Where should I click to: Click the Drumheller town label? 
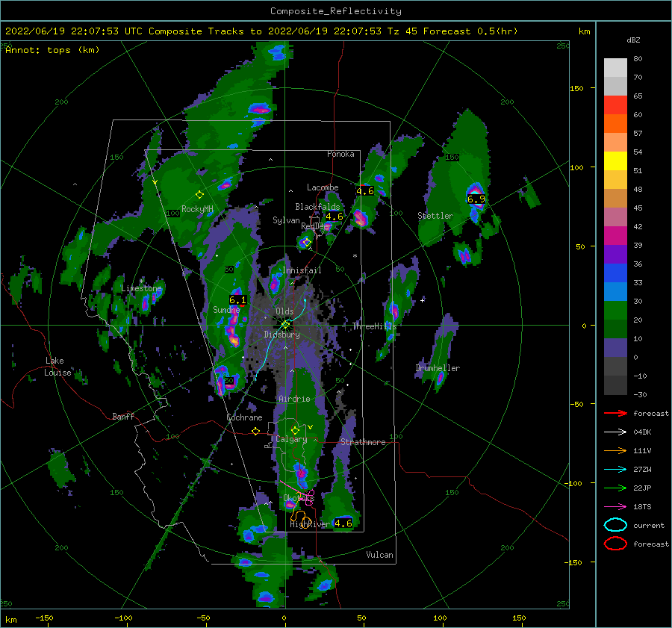click(438, 368)
